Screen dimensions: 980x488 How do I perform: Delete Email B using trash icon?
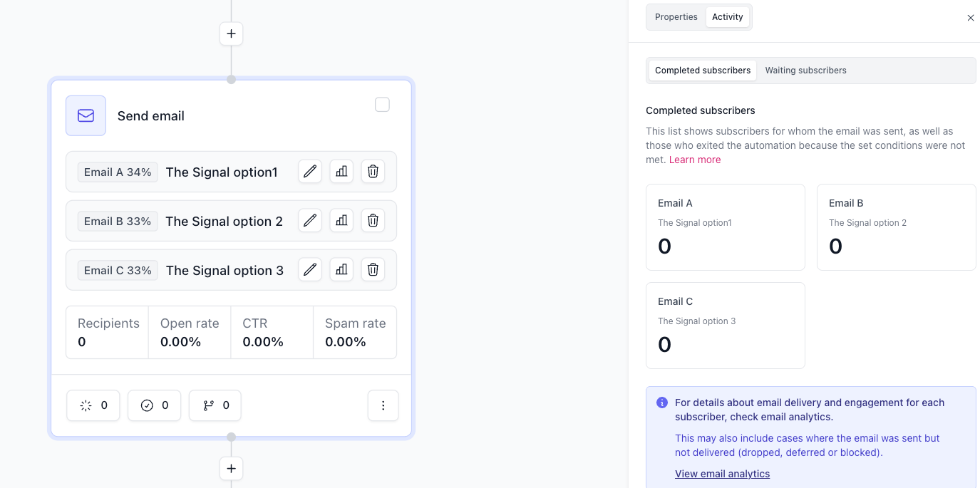[373, 221]
